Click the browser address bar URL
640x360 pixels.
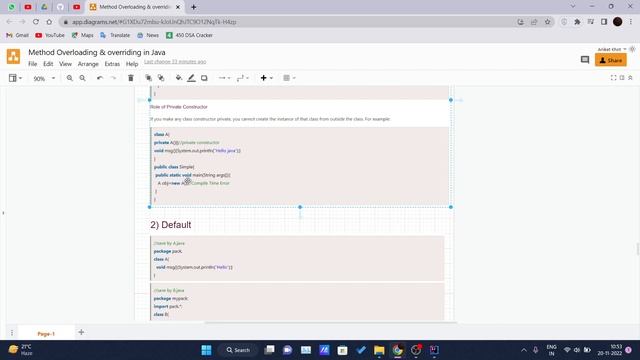click(x=154, y=22)
